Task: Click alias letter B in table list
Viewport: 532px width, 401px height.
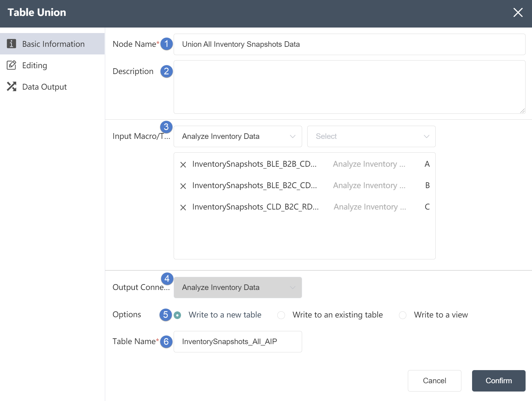Action: click(427, 185)
